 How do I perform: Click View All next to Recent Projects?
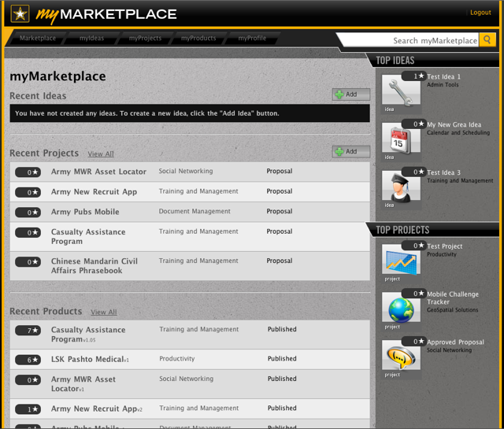click(101, 154)
